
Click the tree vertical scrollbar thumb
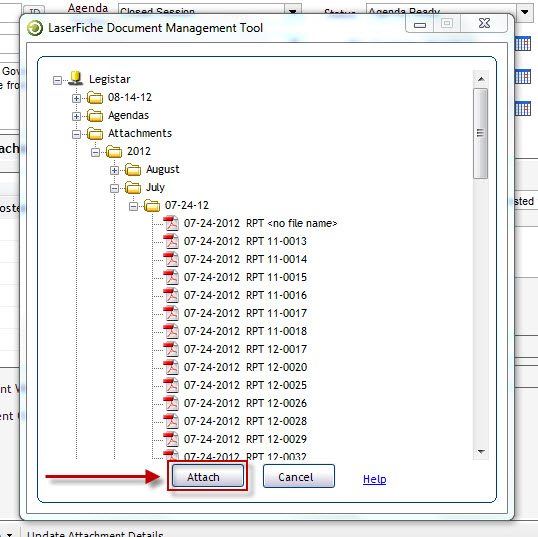point(481,133)
